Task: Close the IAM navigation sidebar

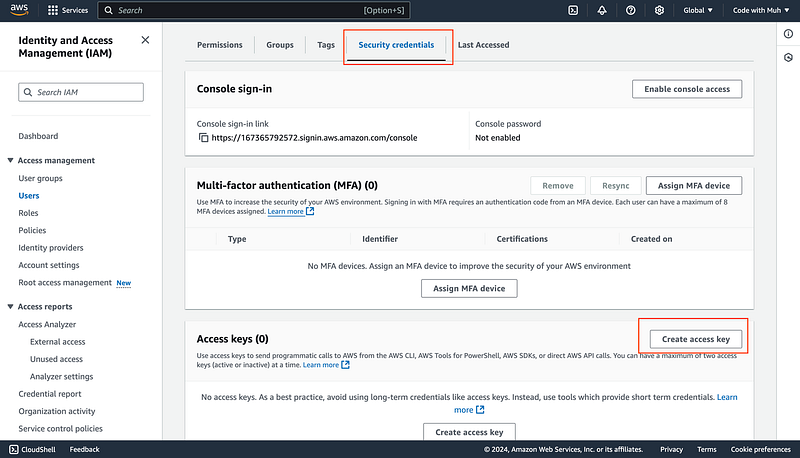Action: coord(145,40)
